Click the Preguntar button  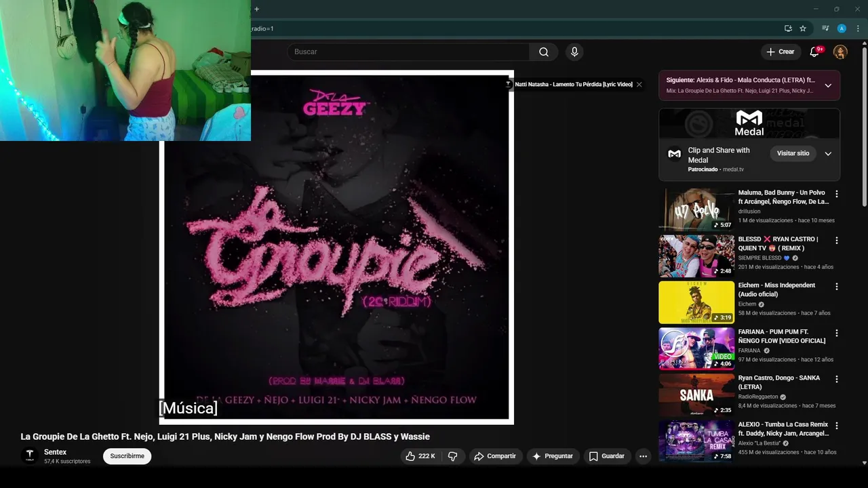553,456
